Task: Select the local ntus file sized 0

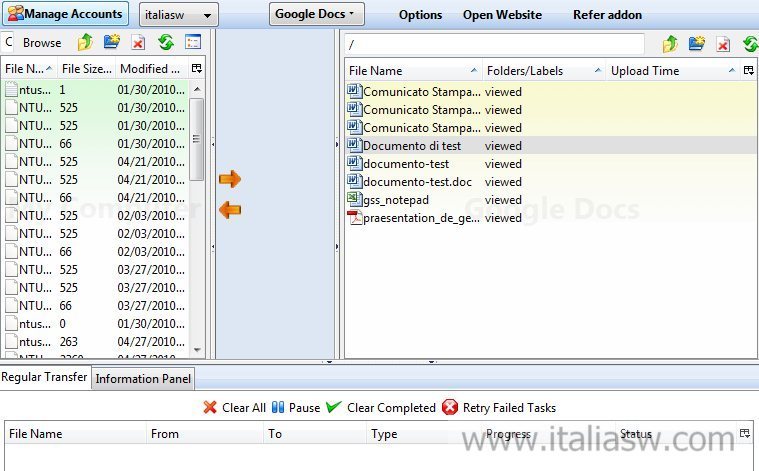Action: (96, 323)
